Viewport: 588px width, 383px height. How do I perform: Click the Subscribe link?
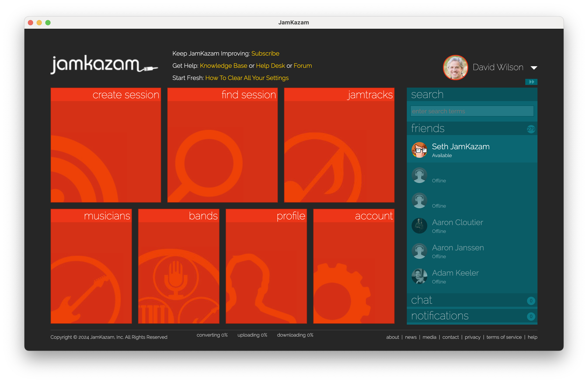tap(265, 53)
